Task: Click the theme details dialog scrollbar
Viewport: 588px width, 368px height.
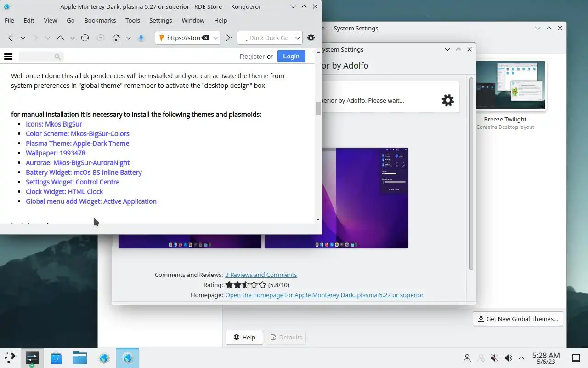Action: tap(471, 174)
